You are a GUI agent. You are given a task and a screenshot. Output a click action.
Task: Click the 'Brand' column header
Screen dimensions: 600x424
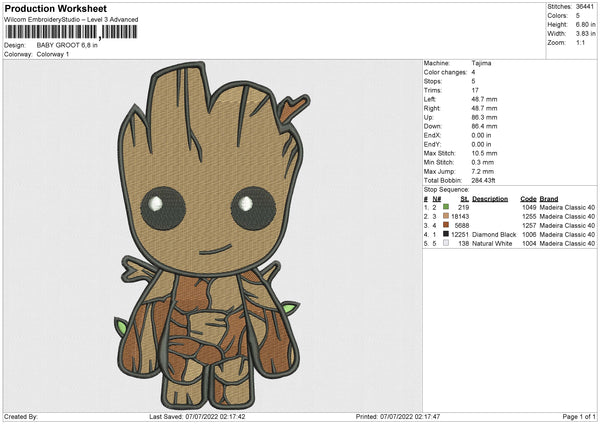549,199
